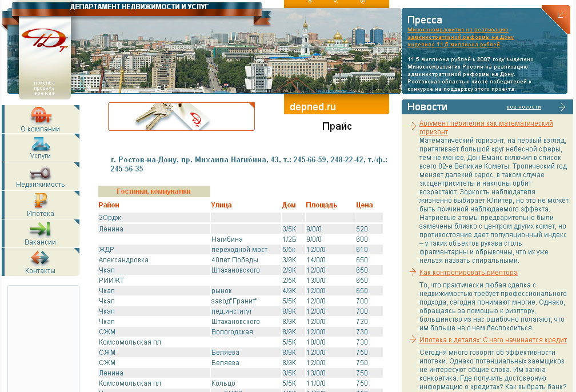Follow the все новости link

[524, 107]
